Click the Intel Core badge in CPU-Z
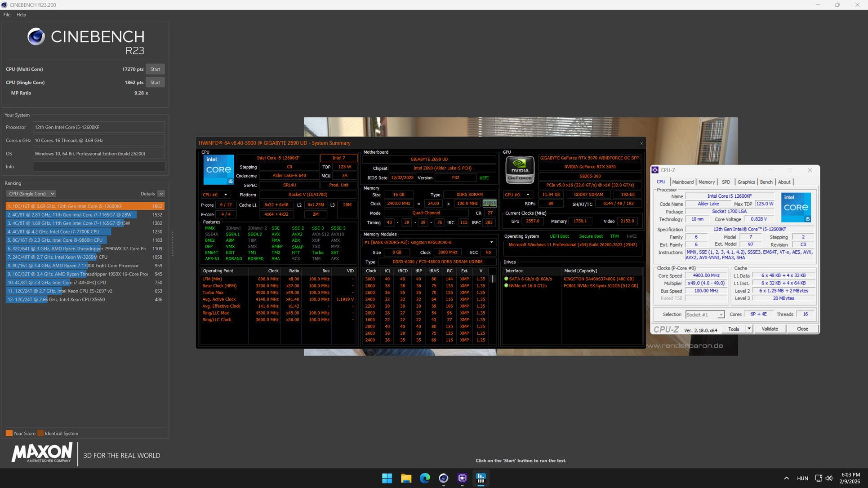 pos(796,207)
